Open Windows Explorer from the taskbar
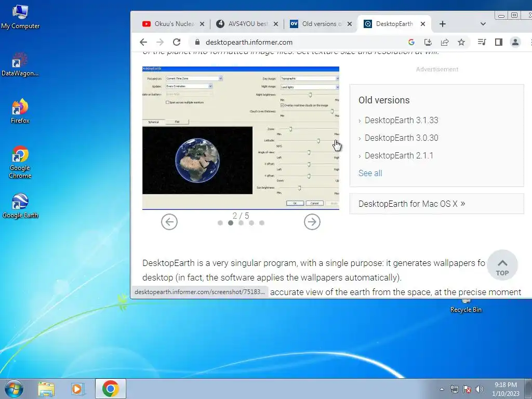Viewport: 532px width, 399px height. (46, 389)
